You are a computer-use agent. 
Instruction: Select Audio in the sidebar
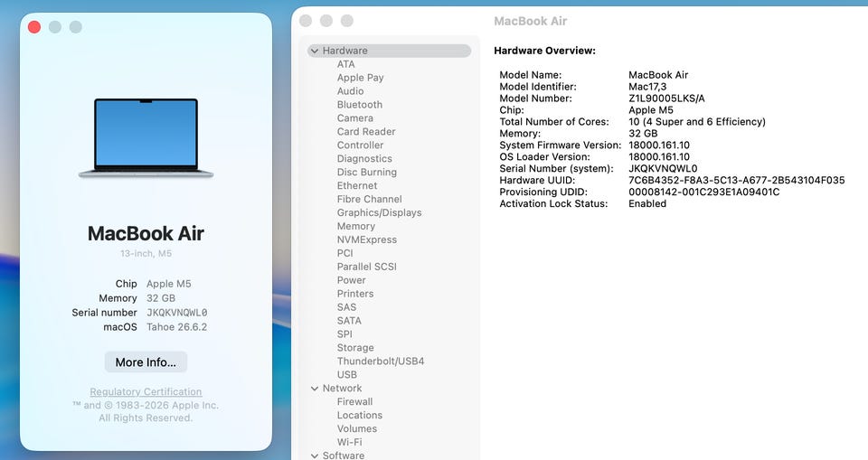click(x=351, y=90)
